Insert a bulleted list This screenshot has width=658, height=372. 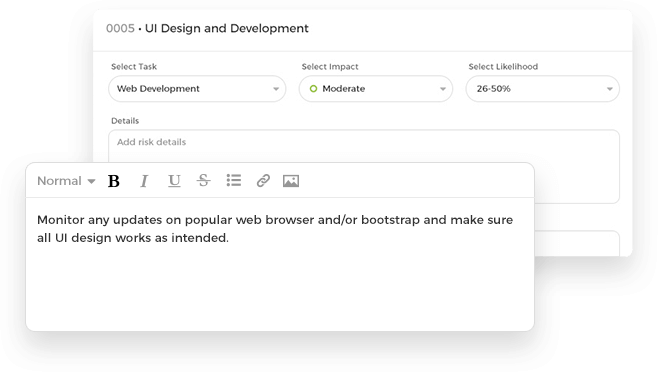click(234, 180)
